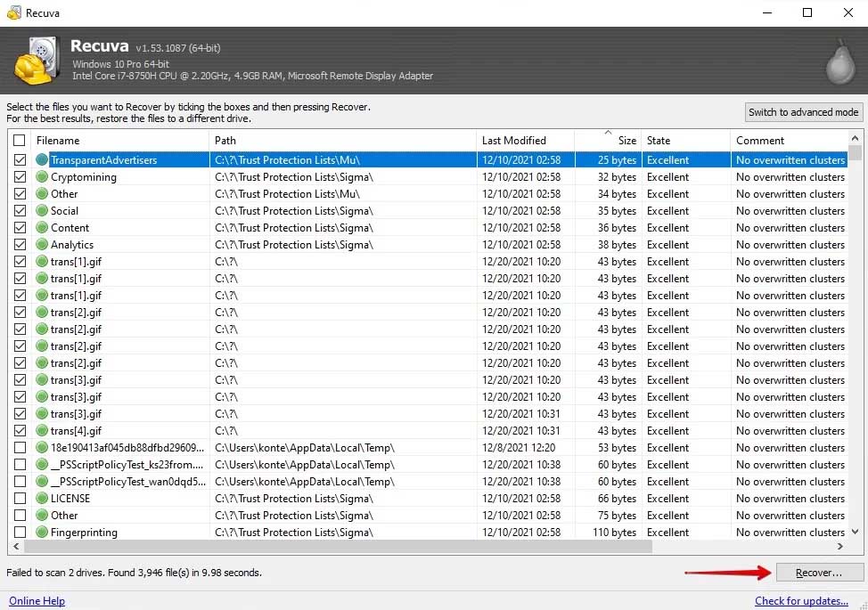Screen dimensions: 868x610
Task: Click the green icon next to Analytics
Action: (x=42, y=245)
